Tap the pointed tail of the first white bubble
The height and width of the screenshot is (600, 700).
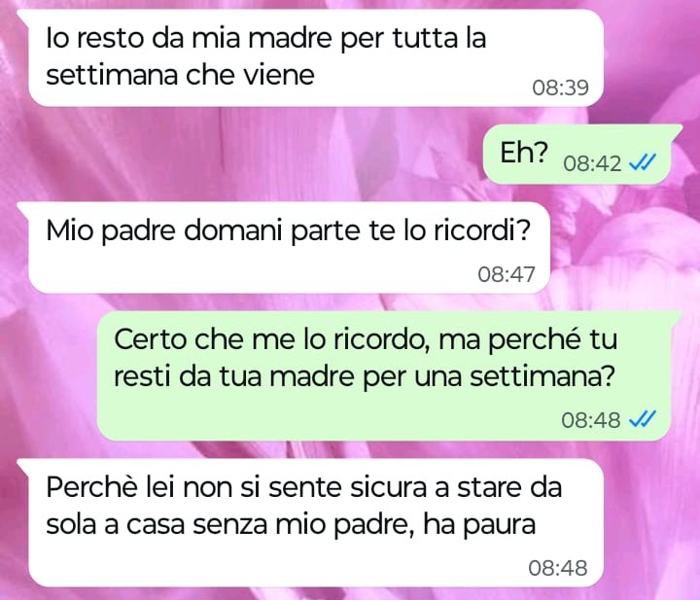click(x=24, y=16)
